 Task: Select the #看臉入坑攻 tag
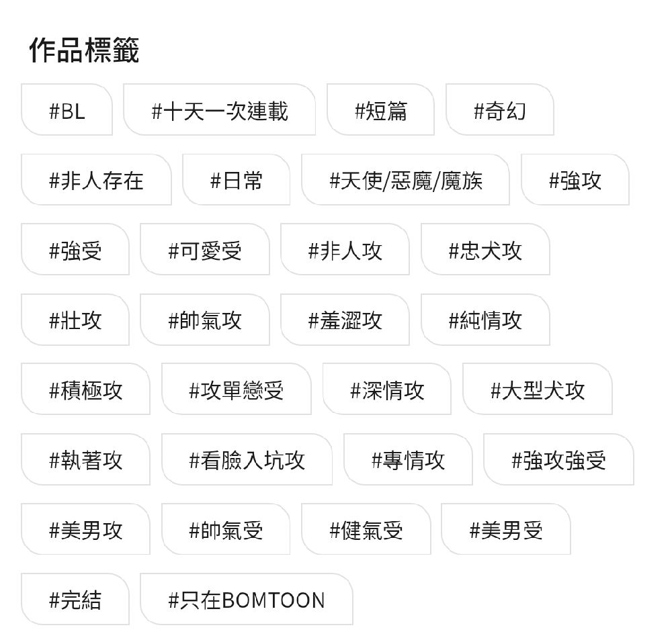tap(247, 459)
